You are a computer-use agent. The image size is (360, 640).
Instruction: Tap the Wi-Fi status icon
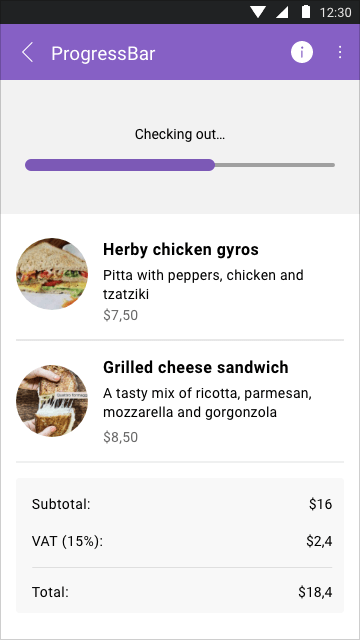pos(258,12)
